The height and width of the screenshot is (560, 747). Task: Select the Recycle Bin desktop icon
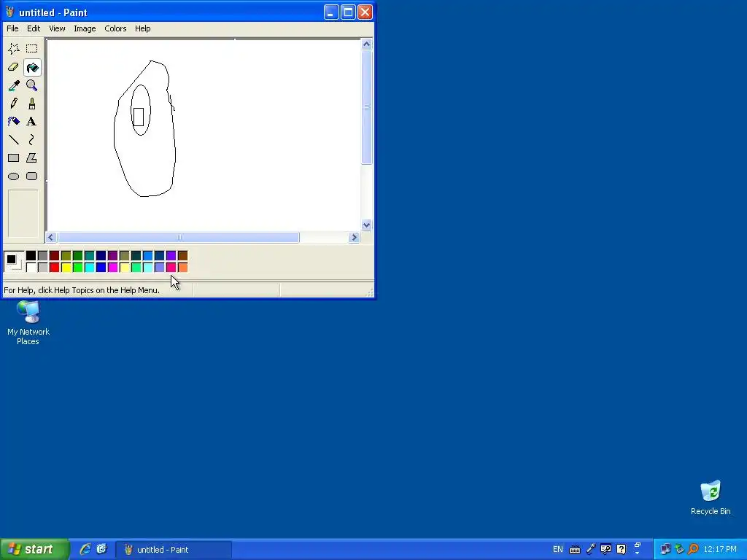tap(711, 497)
